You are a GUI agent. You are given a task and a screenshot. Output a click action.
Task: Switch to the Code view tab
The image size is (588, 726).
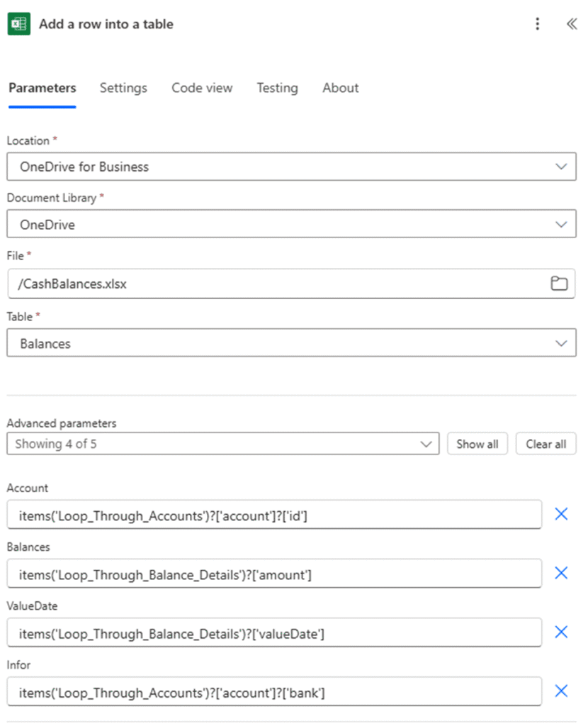202,88
